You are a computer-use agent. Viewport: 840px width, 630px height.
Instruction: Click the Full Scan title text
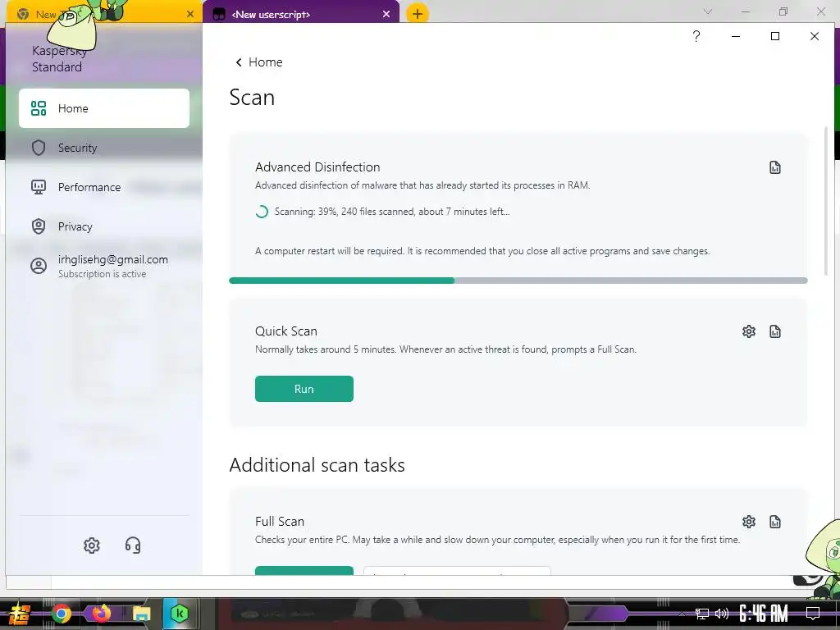click(280, 521)
